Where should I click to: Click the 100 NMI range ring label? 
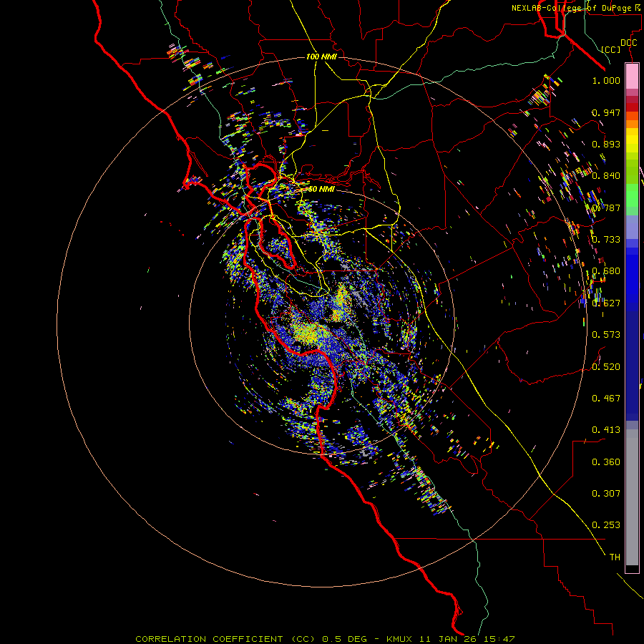321,57
